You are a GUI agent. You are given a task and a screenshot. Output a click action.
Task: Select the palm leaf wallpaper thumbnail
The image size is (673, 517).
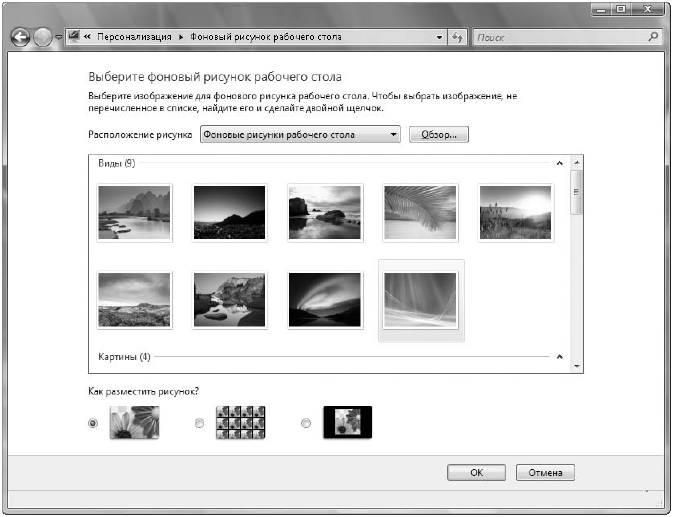click(x=420, y=211)
